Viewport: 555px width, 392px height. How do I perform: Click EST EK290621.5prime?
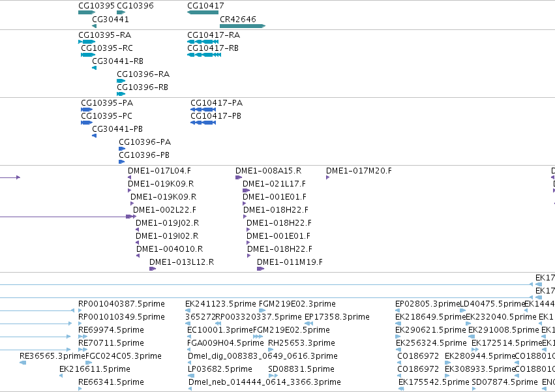tap(398, 337)
